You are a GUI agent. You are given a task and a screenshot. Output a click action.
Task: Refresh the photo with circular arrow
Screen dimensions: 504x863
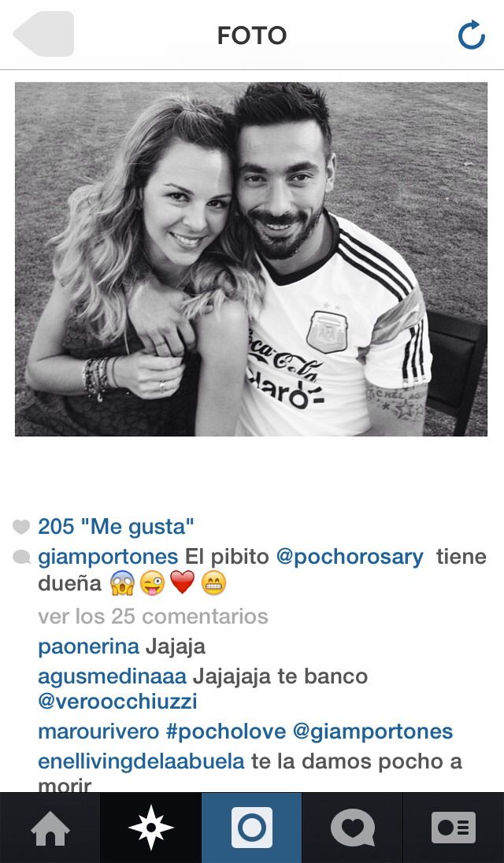pos(472,35)
